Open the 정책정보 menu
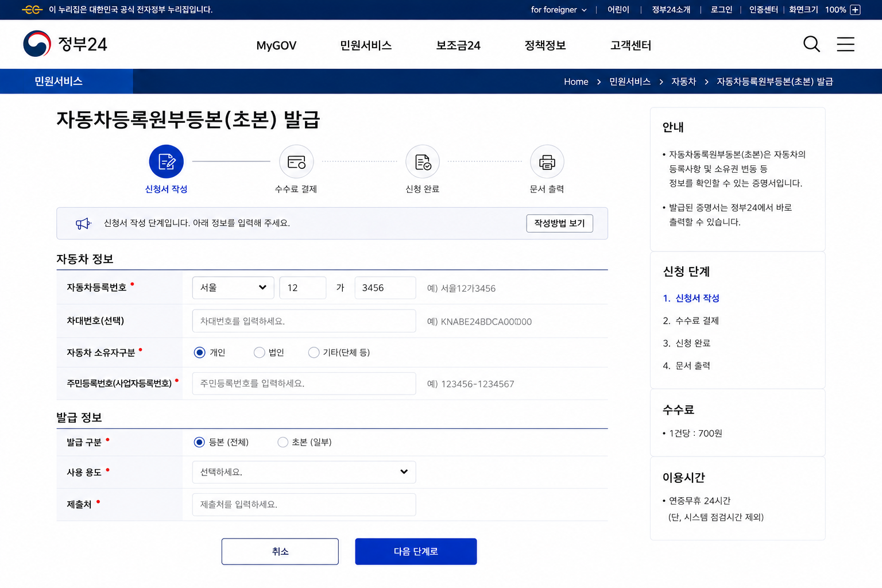This screenshot has height=588, width=882. click(545, 45)
